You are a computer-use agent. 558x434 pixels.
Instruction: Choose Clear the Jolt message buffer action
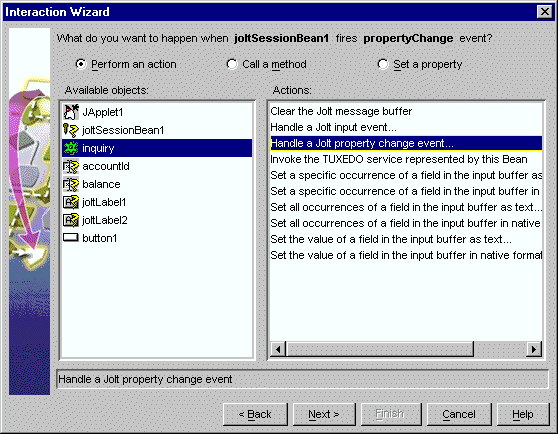pos(406,111)
